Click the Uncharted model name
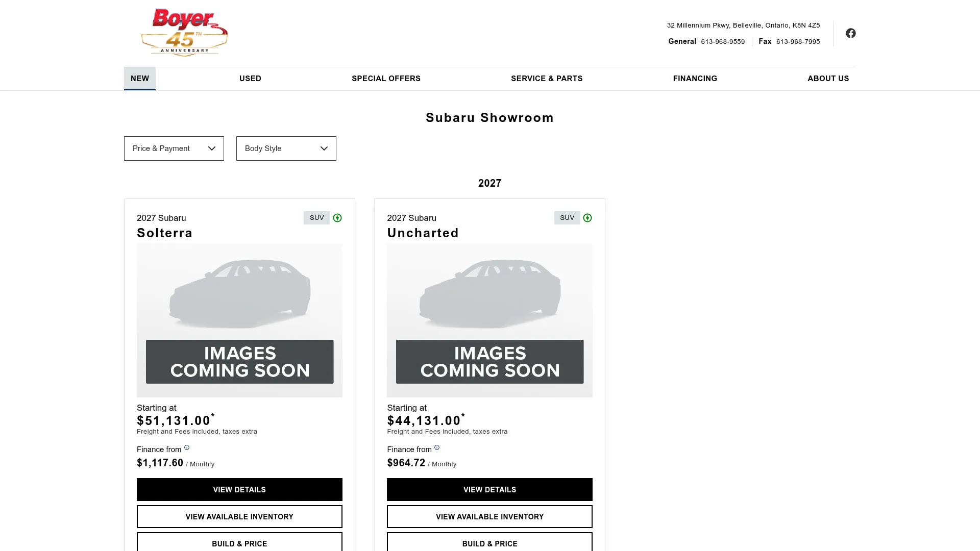The height and width of the screenshot is (551, 980). (423, 233)
